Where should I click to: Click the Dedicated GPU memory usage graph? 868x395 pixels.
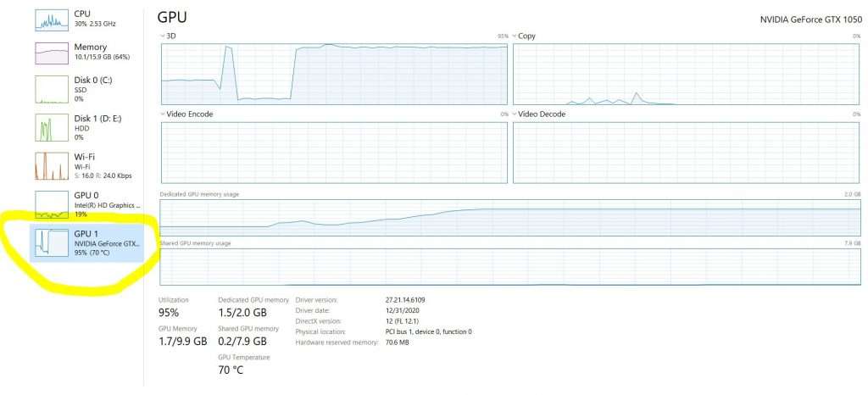coord(509,218)
